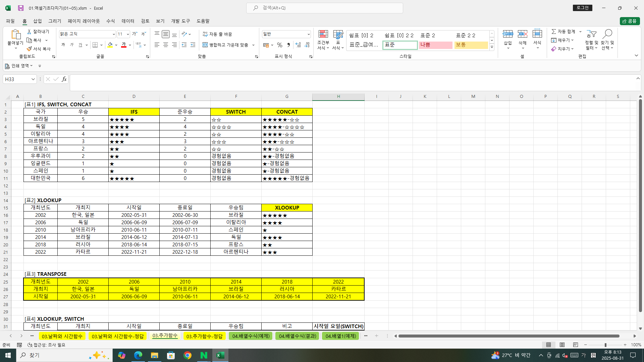Open the font name dropdown
The image size is (644, 362).
(x=114, y=34)
